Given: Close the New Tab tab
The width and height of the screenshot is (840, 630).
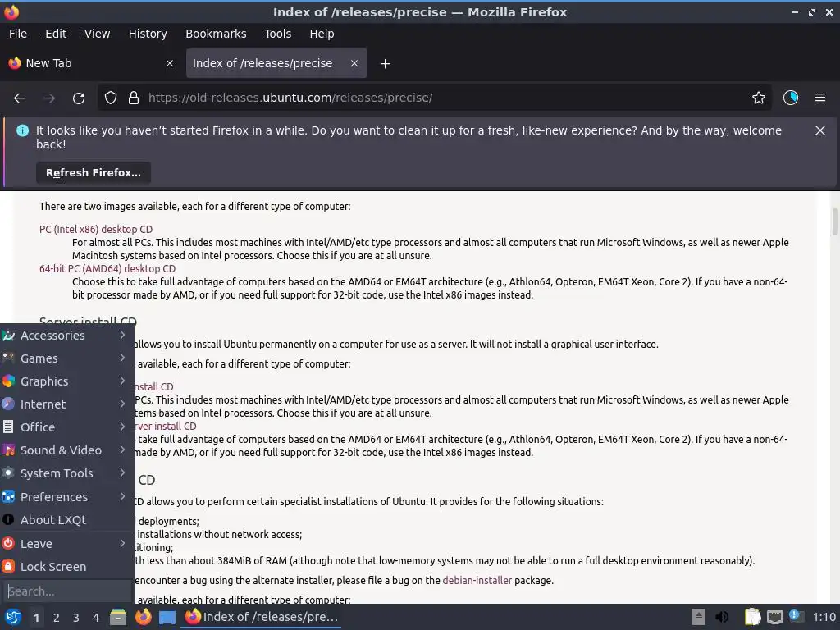Looking at the screenshot, I should click(x=170, y=63).
